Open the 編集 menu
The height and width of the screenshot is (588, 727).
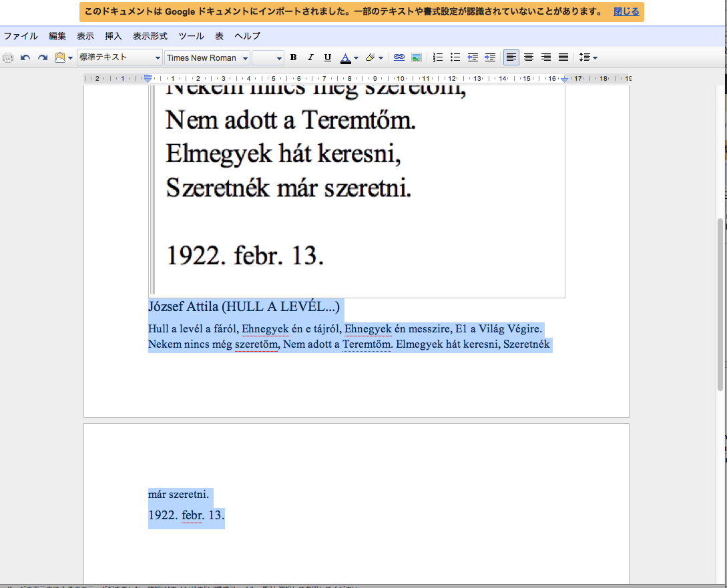(57, 36)
